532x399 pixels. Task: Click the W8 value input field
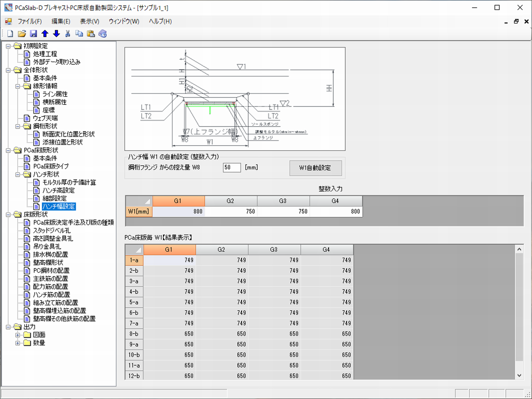(x=231, y=168)
